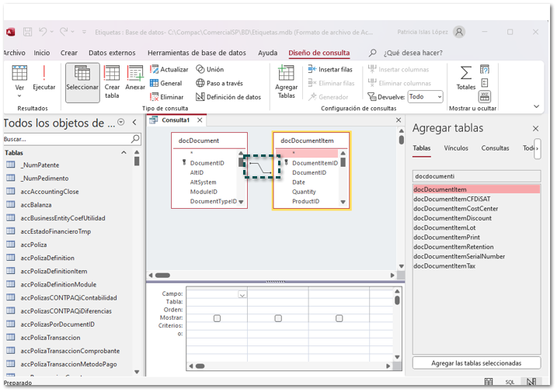
Task: Open the Devuelve Todo dropdown
Action: click(x=425, y=97)
